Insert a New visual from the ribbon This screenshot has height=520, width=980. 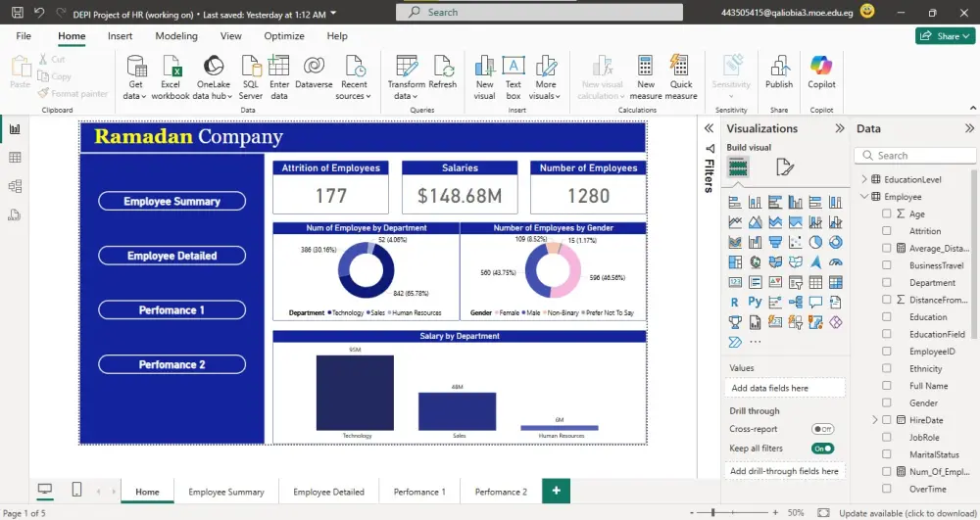point(484,77)
